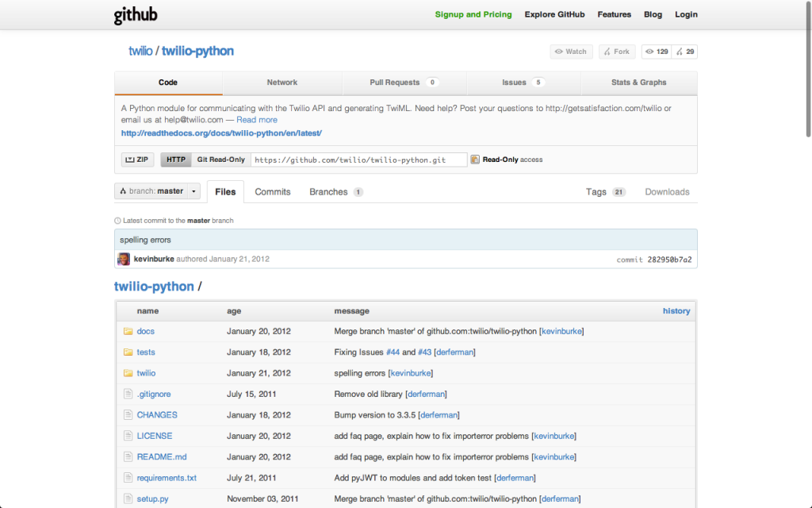812x508 pixels.
Task: Click the setup.py file icon
Action: (x=128, y=498)
